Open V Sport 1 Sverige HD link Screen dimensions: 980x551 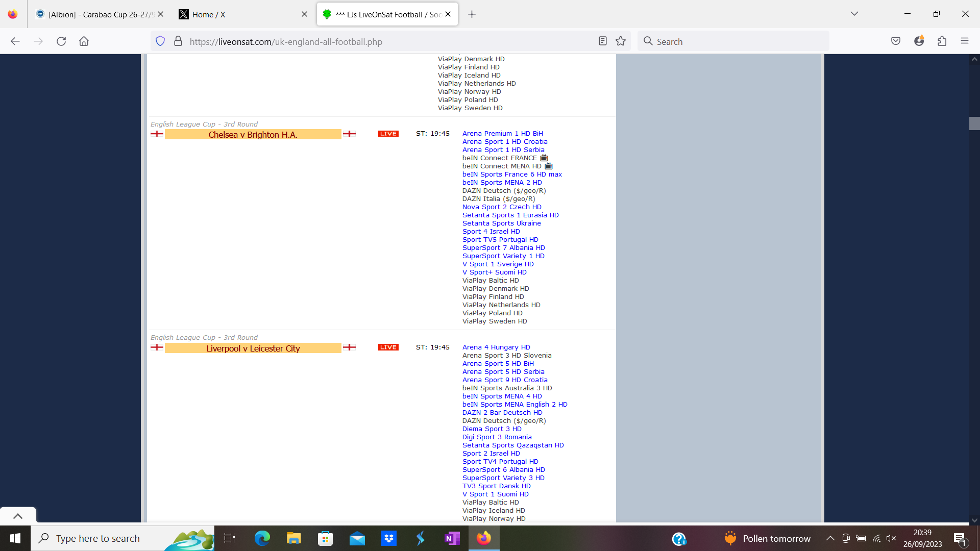[498, 264]
